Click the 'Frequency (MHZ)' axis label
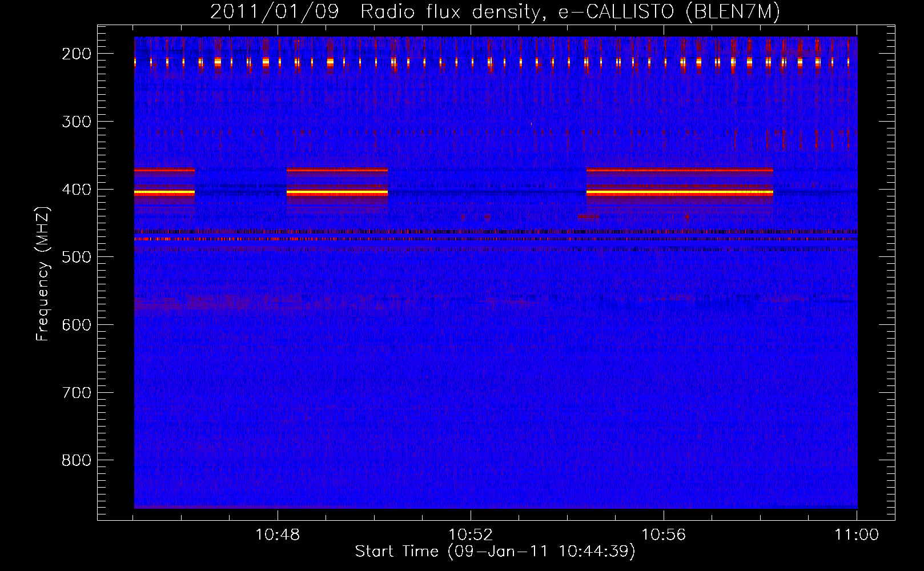This screenshot has height=571, width=924. coord(43,274)
